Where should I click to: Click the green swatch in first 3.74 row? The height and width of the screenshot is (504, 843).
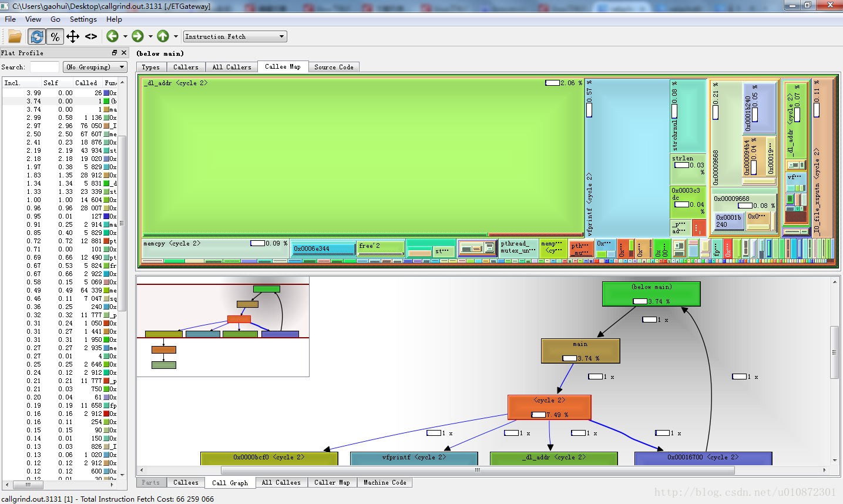[x=106, y=101]
